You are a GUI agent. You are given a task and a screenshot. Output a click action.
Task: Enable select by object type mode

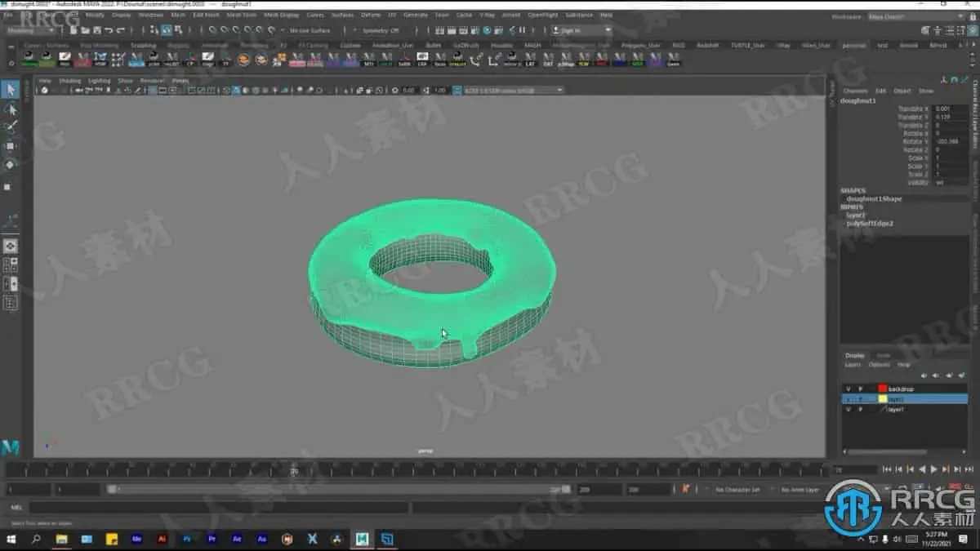coord(166,30)
